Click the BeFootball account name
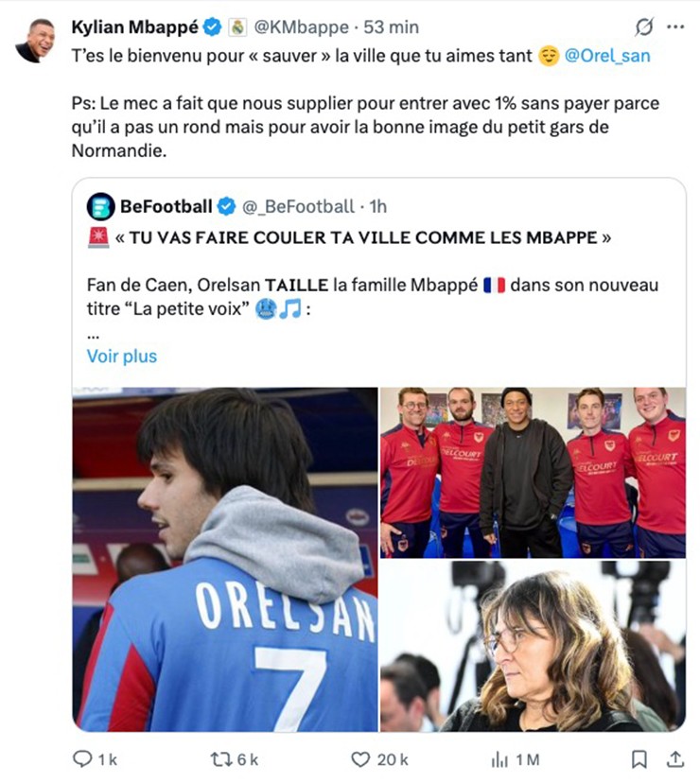The height and width of the screenshot is (783, 700). [x=165, y=206]
